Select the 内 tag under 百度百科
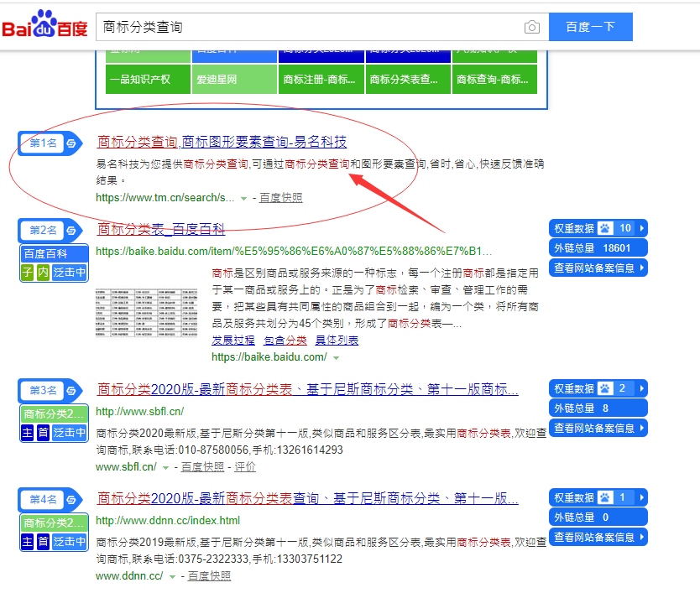 click(43, 272)
